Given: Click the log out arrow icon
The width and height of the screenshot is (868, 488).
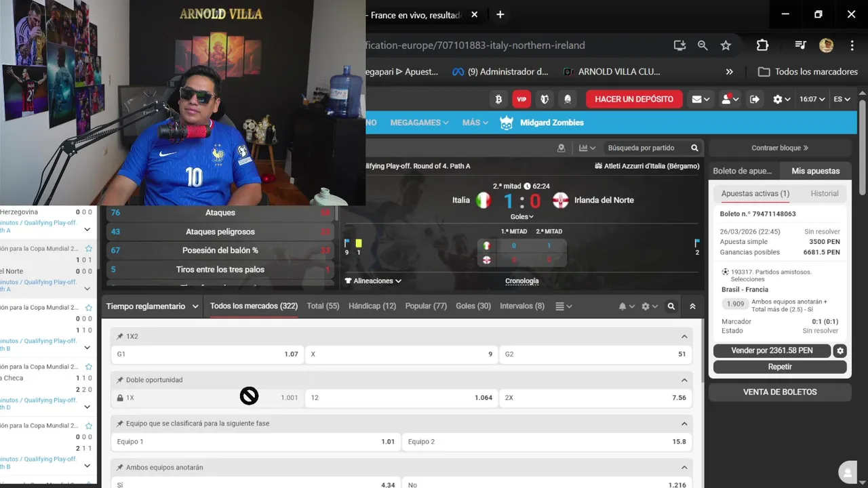Looking at the screenshot, I should 755,99.
